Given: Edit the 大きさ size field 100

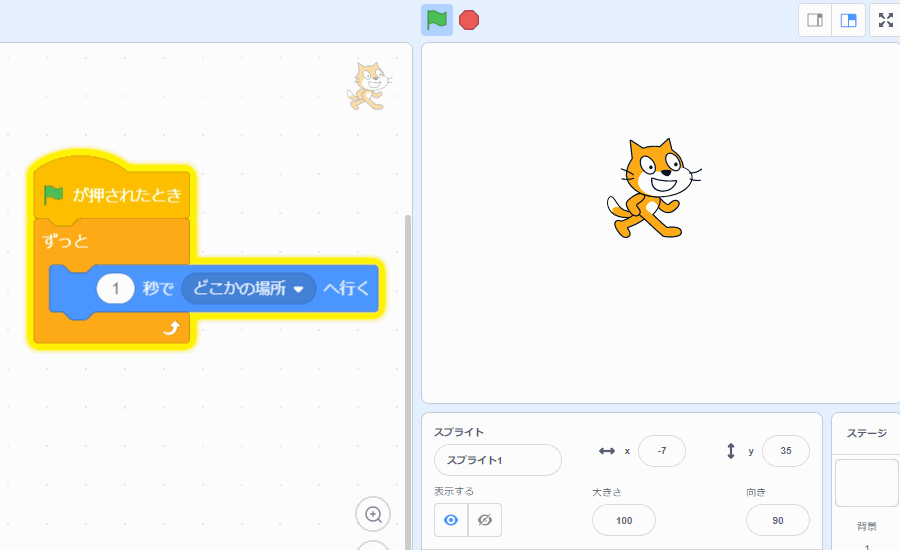Looking at the screenshot, I should click(x=624, y=520).
